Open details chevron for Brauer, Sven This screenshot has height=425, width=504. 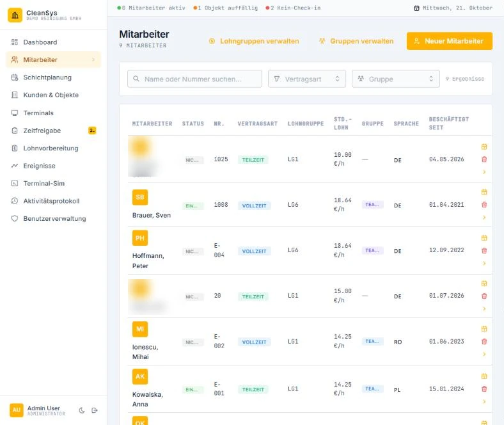click(x=484, y=218)
